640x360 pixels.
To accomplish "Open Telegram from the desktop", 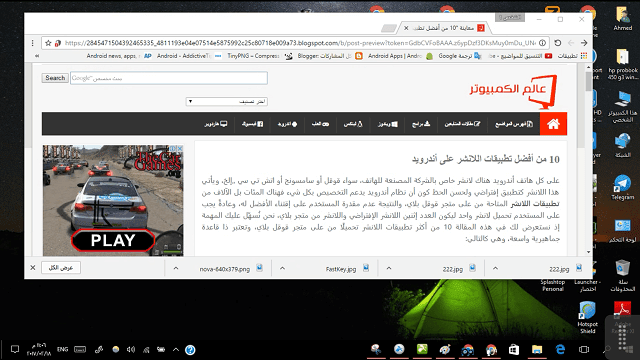I will [622, 187].
